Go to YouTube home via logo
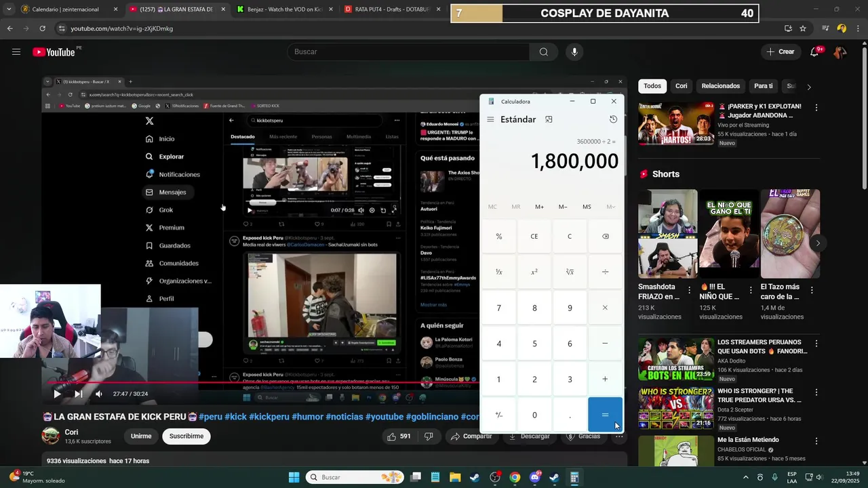Viewport: 868px width, 488px height. coord(54,52)
